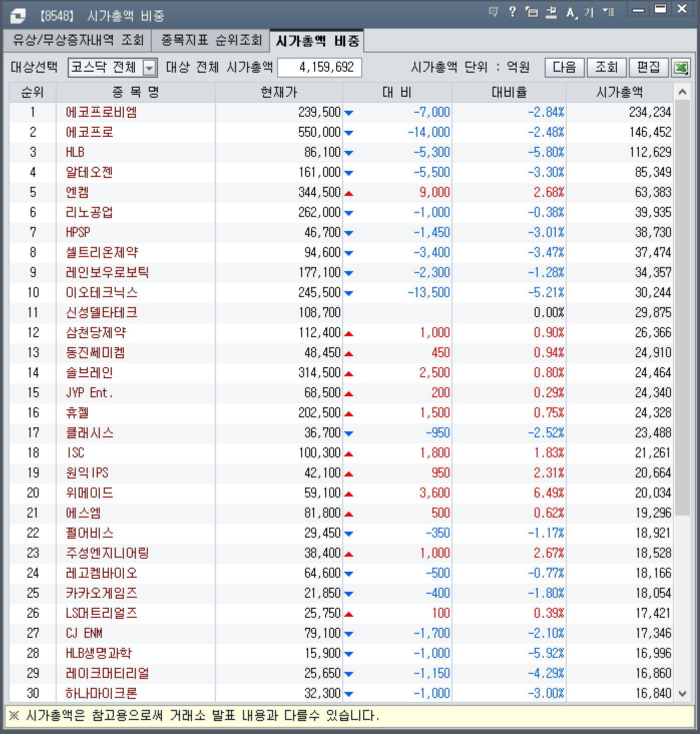
Task: Select stock 엔켐
Action: 77,192
